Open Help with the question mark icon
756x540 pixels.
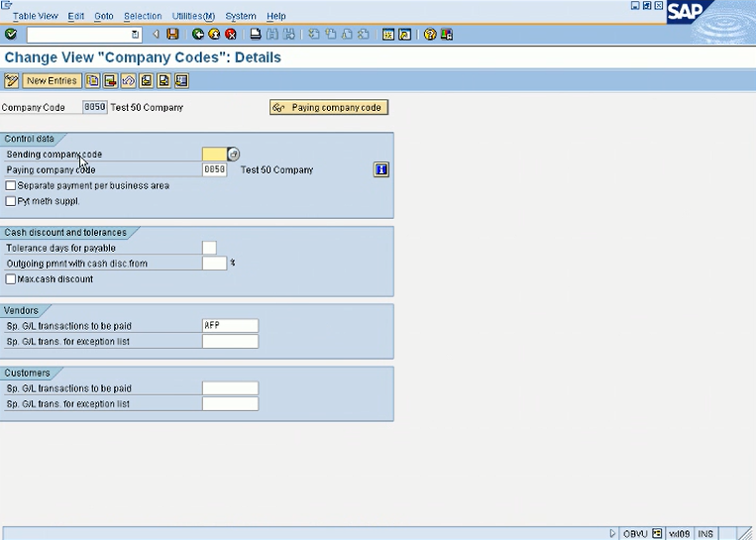[x=430, y=35]
